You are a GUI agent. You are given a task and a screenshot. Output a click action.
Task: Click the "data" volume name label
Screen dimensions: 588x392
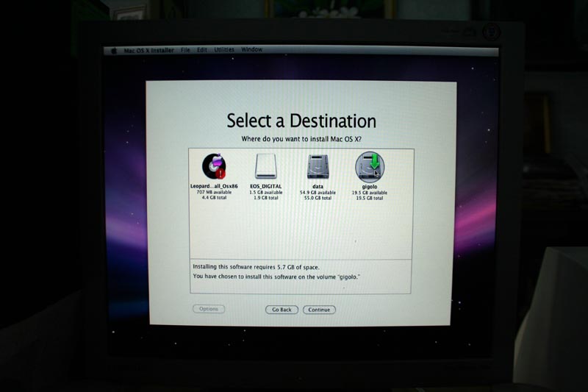[x=318, y=186]
